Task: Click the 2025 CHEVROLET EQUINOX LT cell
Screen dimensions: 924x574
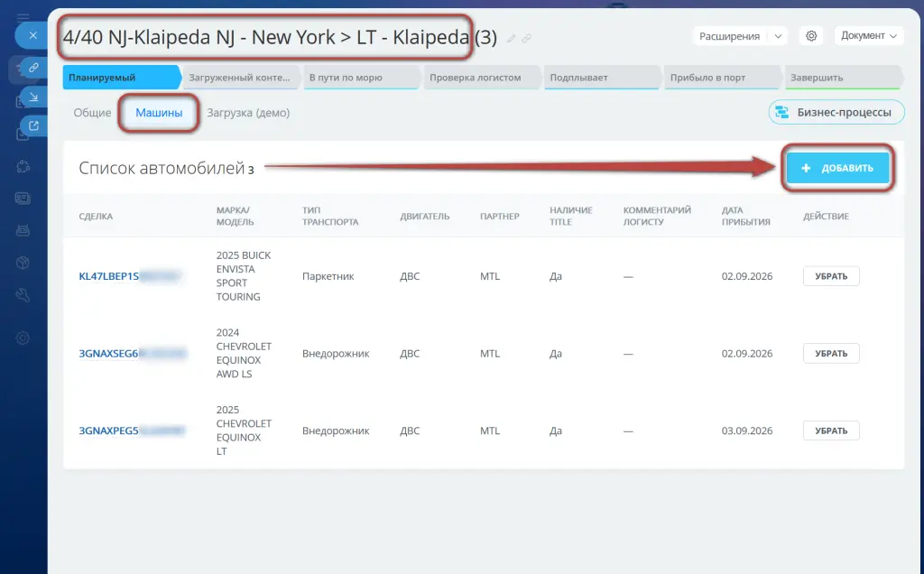Action: (244, 430)
